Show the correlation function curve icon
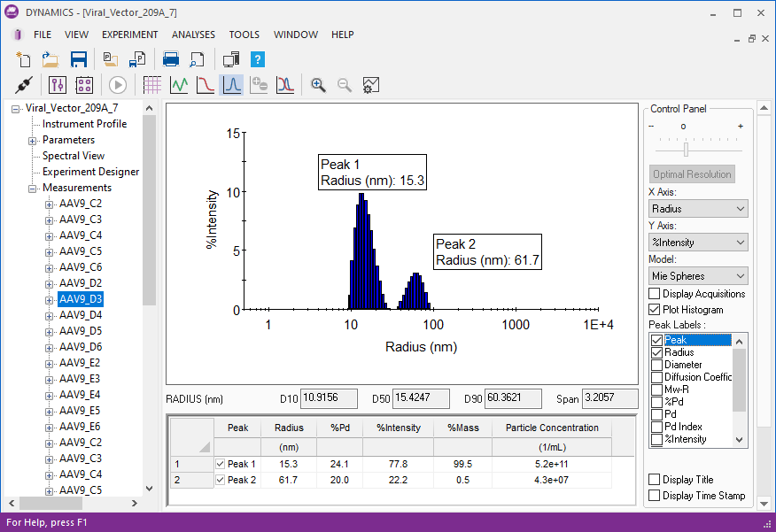The width and height of the screenshot is (776, 532). pyautogui.click(x=206, y=85)
